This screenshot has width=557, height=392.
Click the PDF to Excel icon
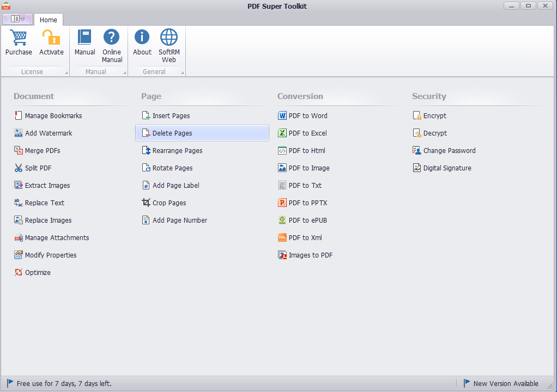(282, 133)
